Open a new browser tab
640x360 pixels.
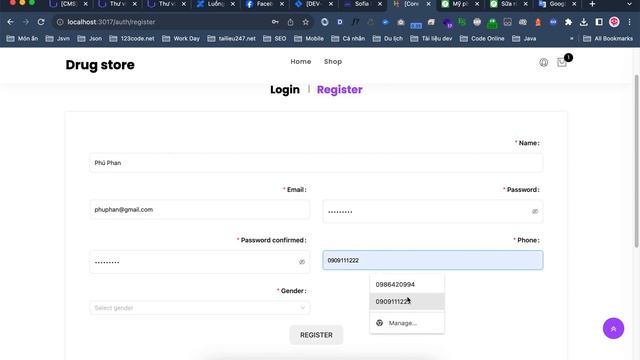592,4
